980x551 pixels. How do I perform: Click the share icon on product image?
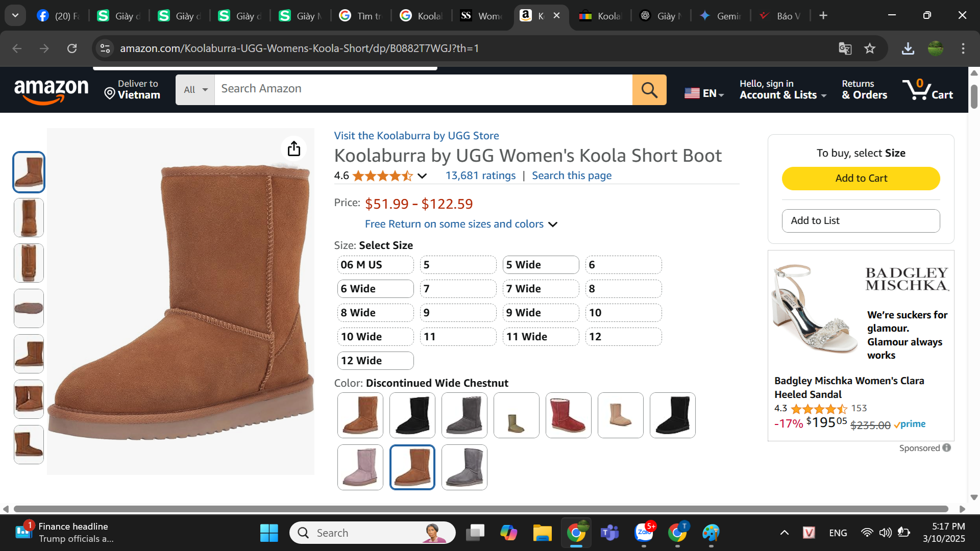tap(294, 148)
